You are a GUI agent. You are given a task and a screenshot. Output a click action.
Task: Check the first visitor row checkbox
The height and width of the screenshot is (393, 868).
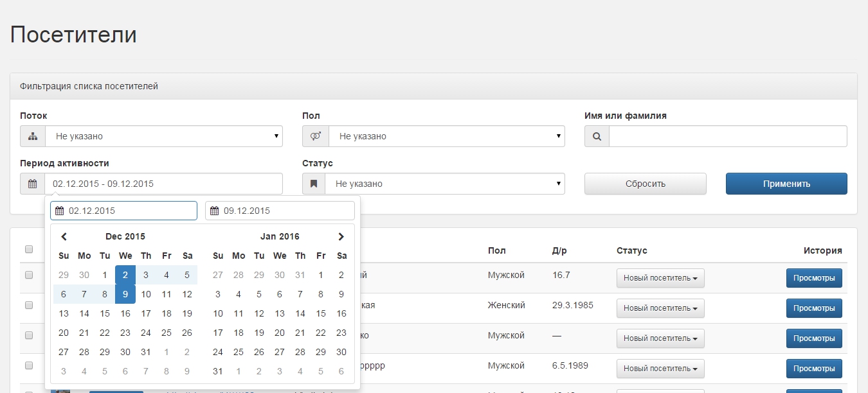(29, 275)
